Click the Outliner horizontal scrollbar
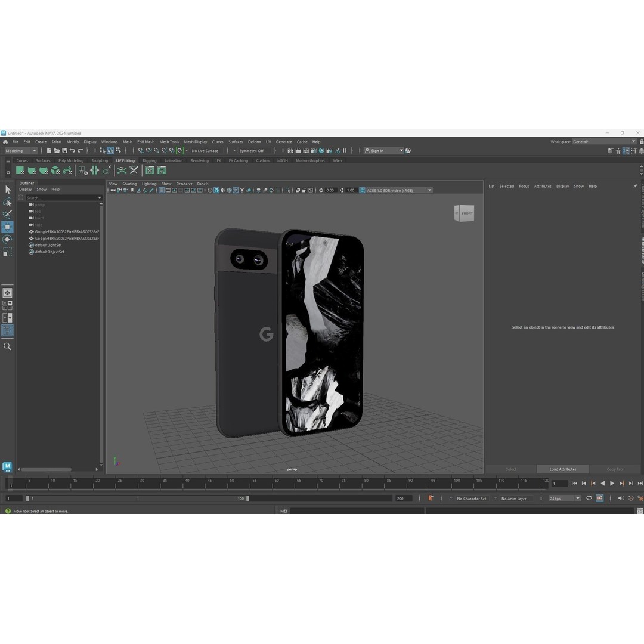644x644 pixels. [x=47, y=469]
